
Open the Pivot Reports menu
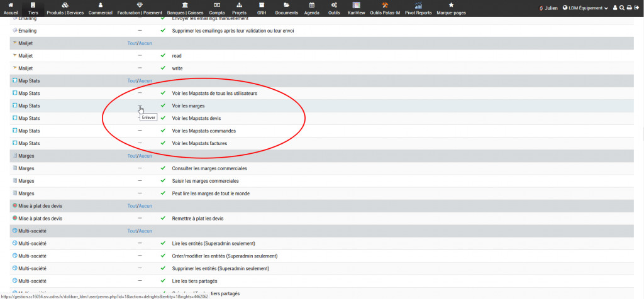tap(418, 8)
